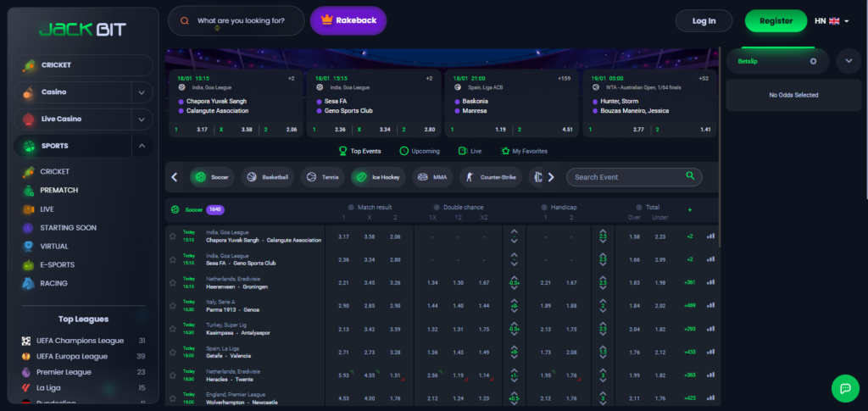Collapse the SPORTS section chevron
Viewport: 868px width, 411px height.
click(142, 146)
